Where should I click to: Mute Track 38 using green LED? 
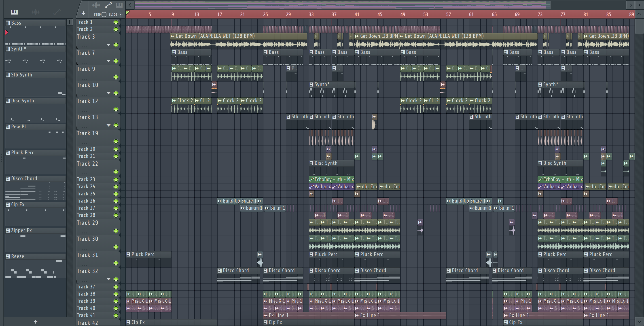(x=116, y=294)
